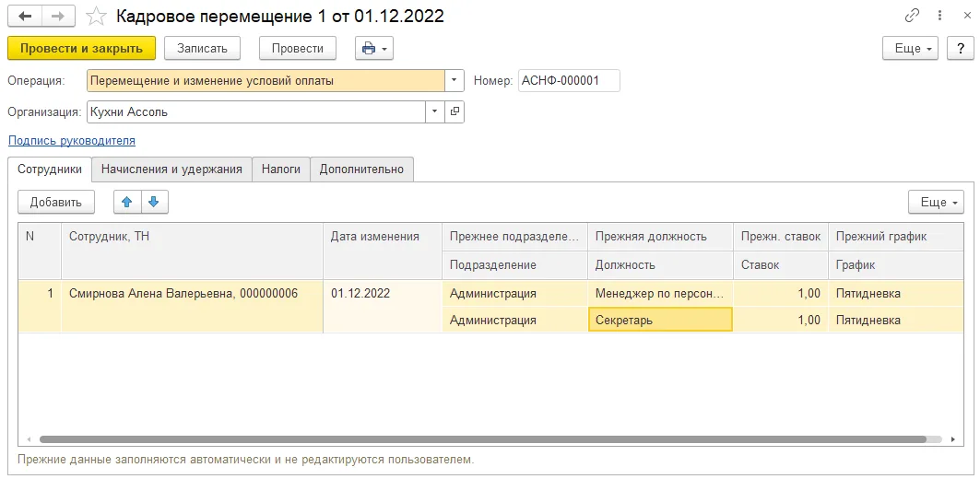Expand the Операция dropdown list
The image size is (980, 479).
[455, 80]
